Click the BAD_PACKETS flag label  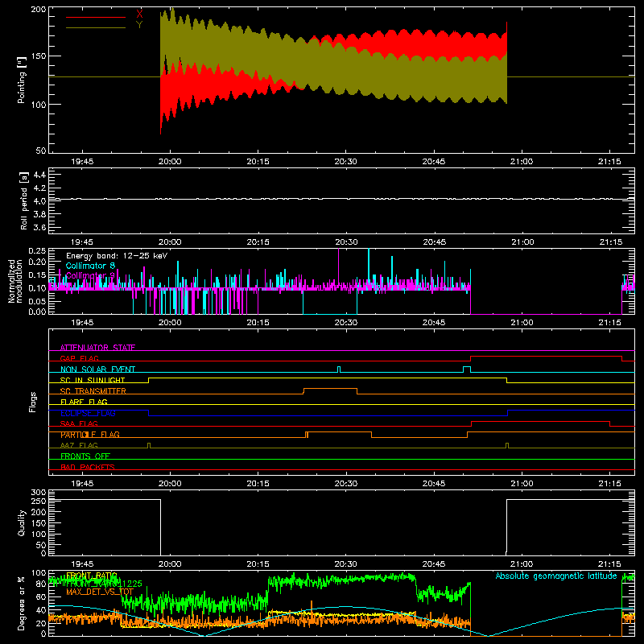coord(88,467)
